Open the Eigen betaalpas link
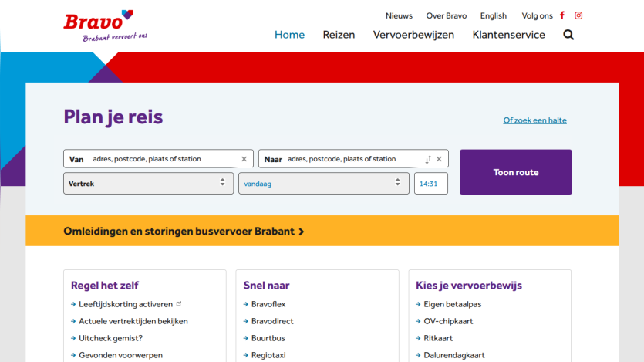 tap(452, 304)
